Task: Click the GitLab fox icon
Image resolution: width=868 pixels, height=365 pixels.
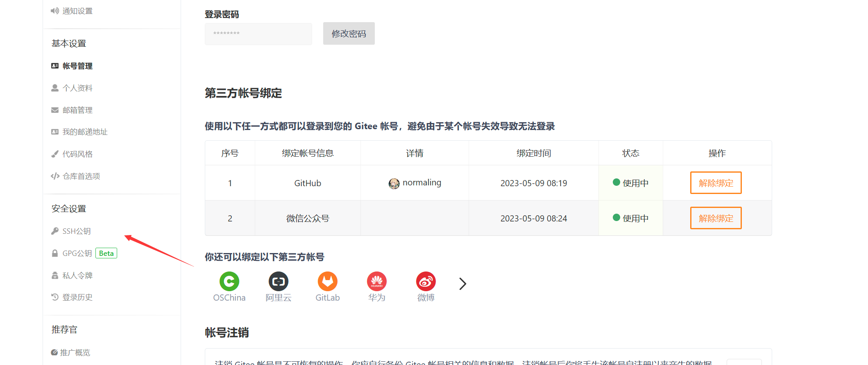Action: 328,281
